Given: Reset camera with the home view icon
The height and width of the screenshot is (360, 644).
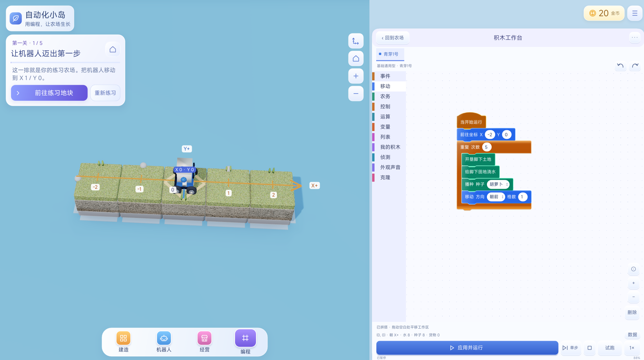Looking at the screenshot, I should point(356,59).
